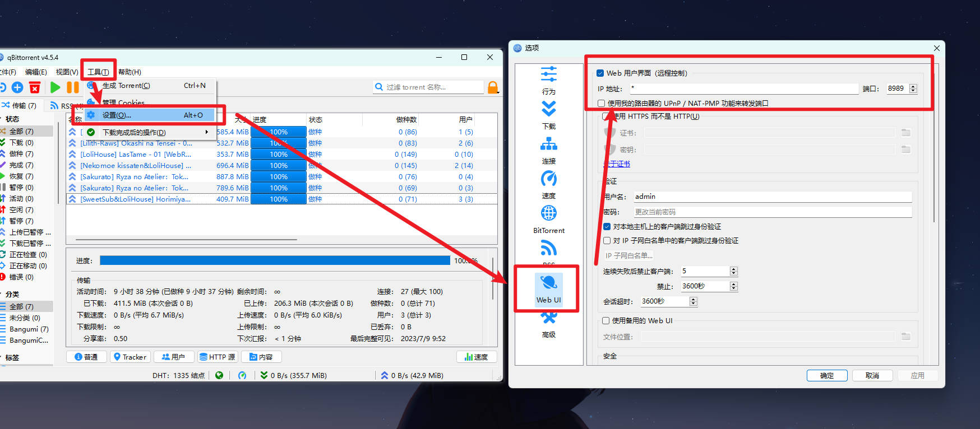The width and height of the screenshot is (980, 429).
Task: Click progress bar of LoliHouse LasTame row
Action: 279,154
